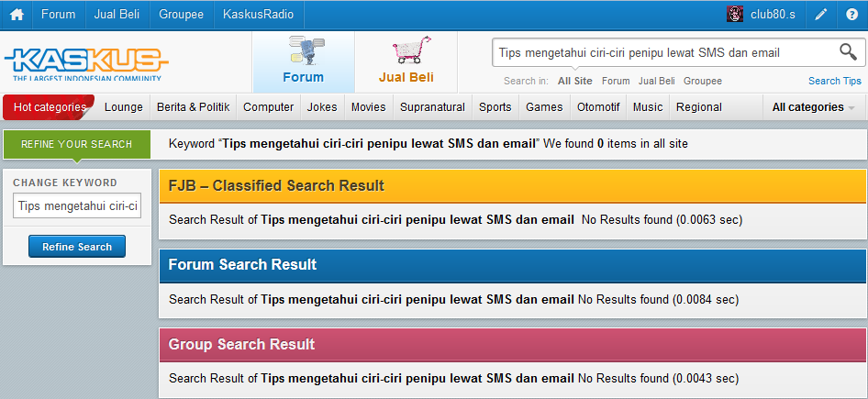The height and width of the screenshot is (399, 868).
Task: Click the 'CHANGE KEYWORD' label
Action: pyautogui.click(x=65, y=183)
